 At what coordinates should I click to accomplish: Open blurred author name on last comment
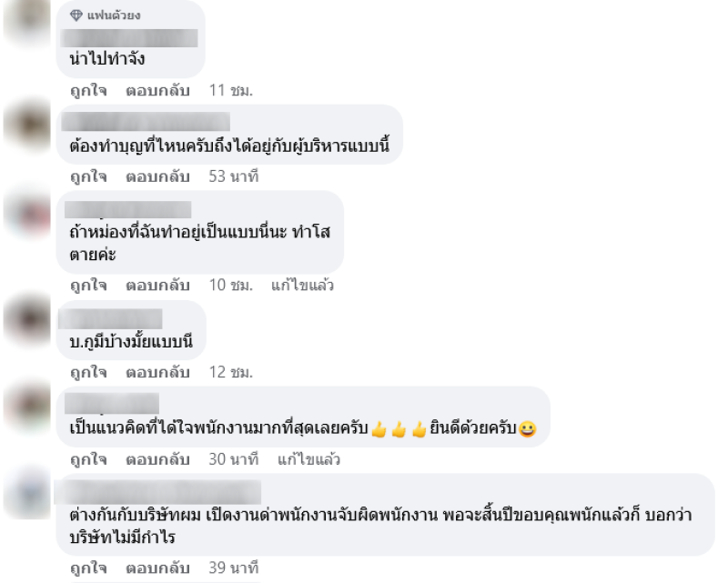[x=157, y=492]
